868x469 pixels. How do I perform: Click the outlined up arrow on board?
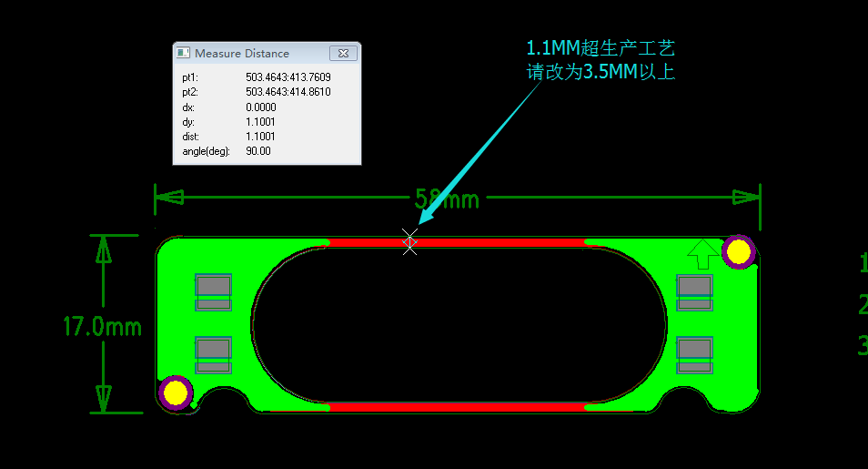(x=701, y=253)
